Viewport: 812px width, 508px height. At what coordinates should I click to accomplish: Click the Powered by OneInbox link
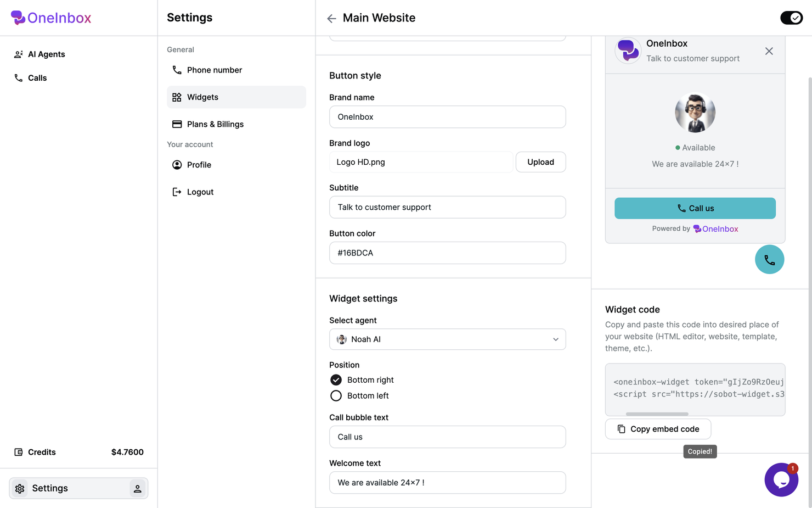(x=695, y=229)
